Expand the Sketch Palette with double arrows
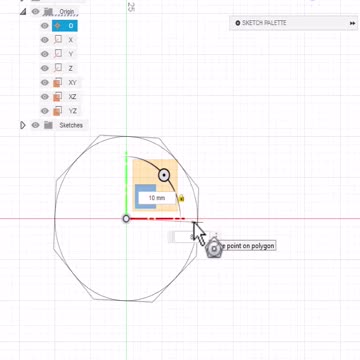Image resolution: width=360 pixels, height=360 pixels. pos(352,23)
